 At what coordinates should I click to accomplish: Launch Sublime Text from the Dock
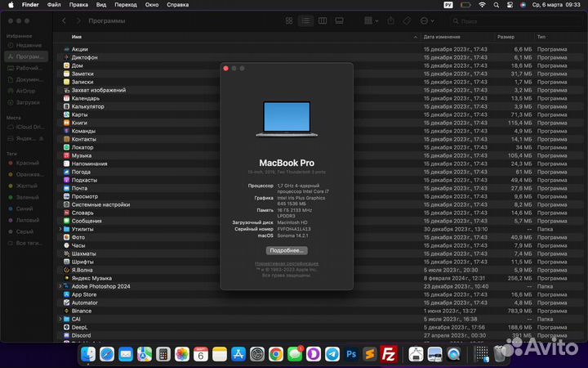coord(370,354)
